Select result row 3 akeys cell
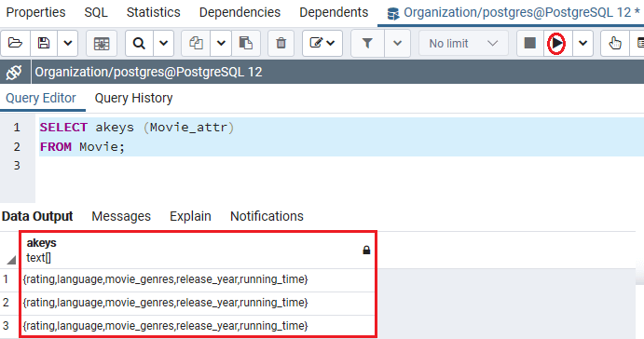 [x=198, y=326]
